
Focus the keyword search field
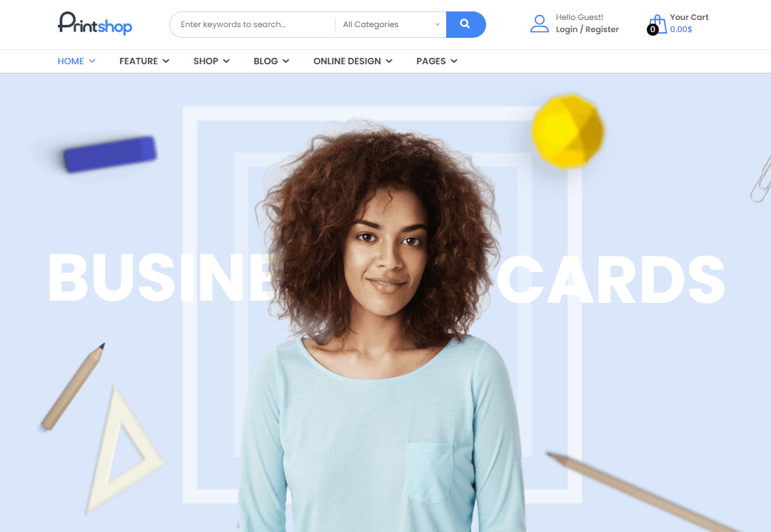(x=252, y=24)
